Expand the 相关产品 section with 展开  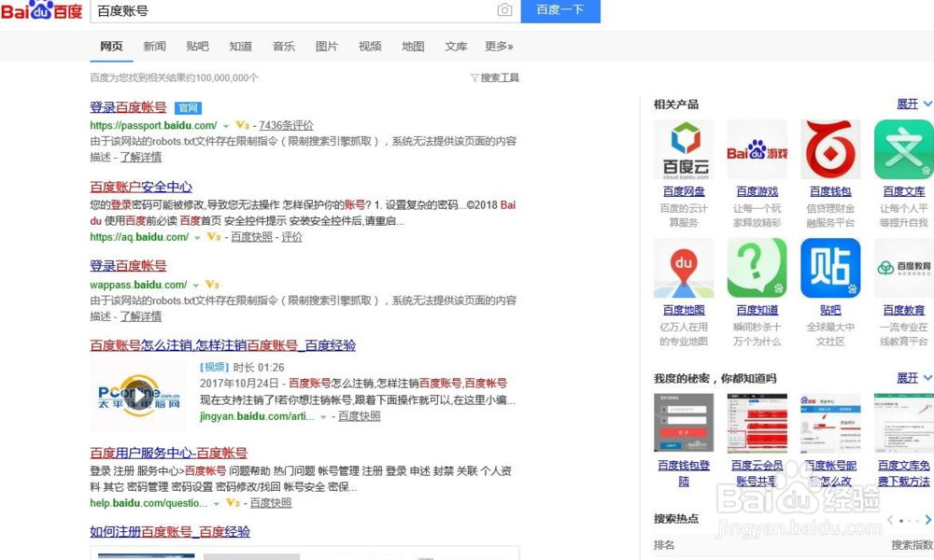click(x=914, y=104)
